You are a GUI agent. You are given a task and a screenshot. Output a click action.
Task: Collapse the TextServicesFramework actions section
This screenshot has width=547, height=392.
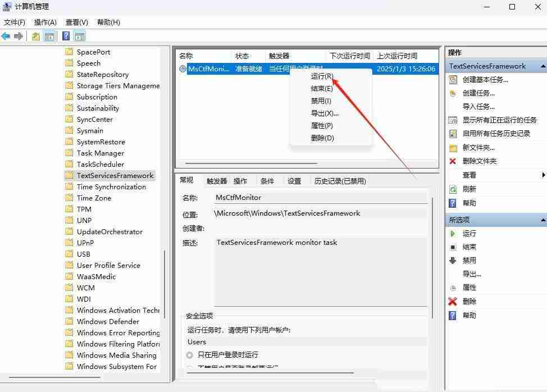[541, 66]
